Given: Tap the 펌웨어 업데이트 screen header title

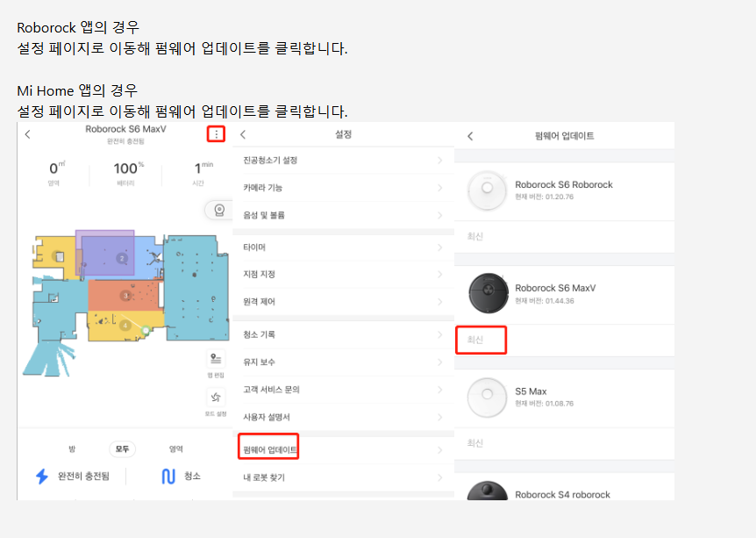Looking at the screenshot, I should [565, 136].
